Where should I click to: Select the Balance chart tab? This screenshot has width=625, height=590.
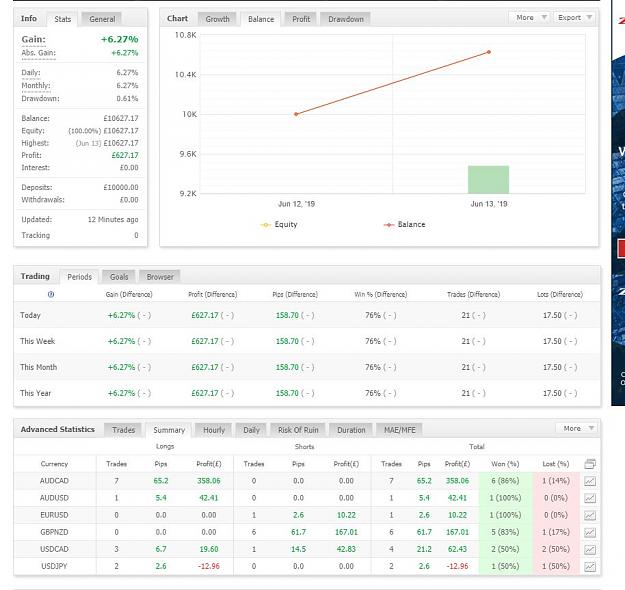click(x=261, y=19)
